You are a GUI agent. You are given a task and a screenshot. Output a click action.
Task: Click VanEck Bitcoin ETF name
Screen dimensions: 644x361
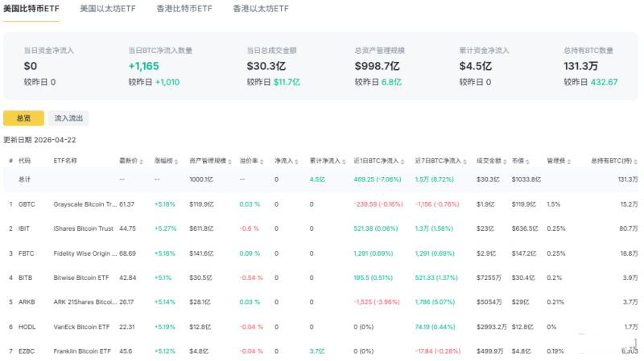click(x=81, y=327)
